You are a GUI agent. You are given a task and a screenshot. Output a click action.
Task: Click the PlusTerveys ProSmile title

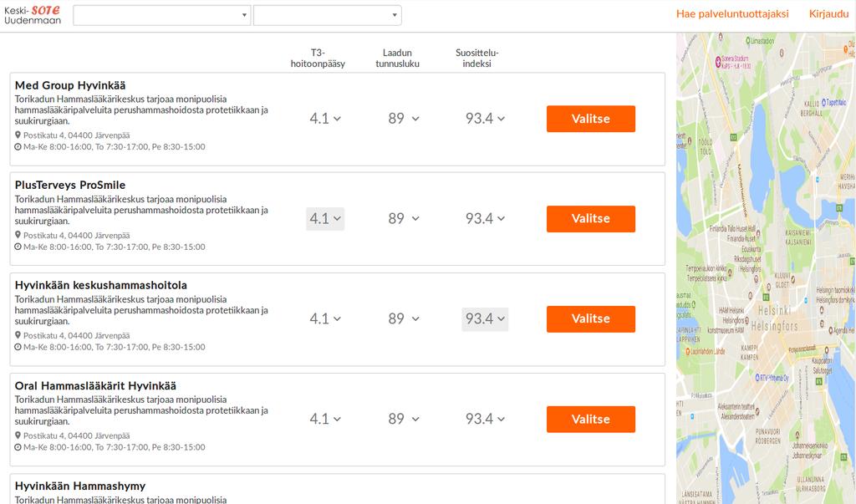click(70, 185)
